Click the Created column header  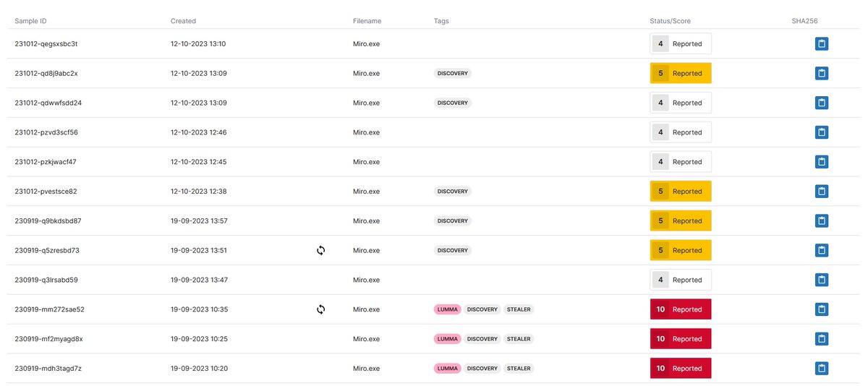tap(183, 21)
